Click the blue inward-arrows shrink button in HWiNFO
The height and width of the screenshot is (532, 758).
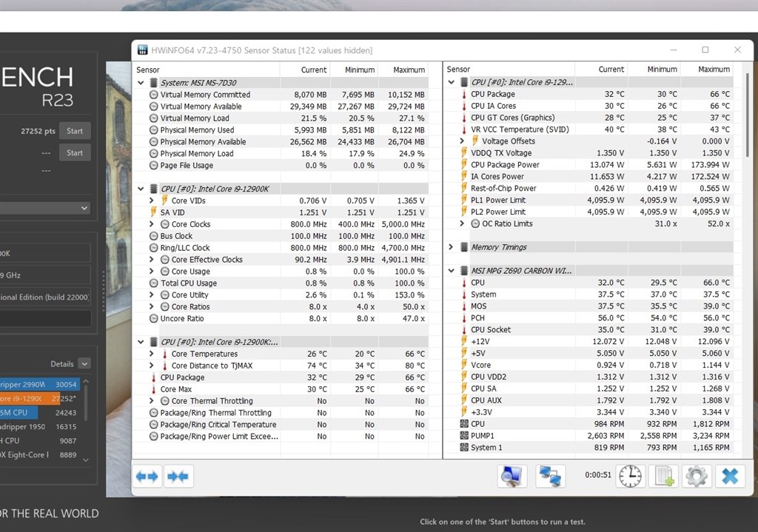pos(178,477)
